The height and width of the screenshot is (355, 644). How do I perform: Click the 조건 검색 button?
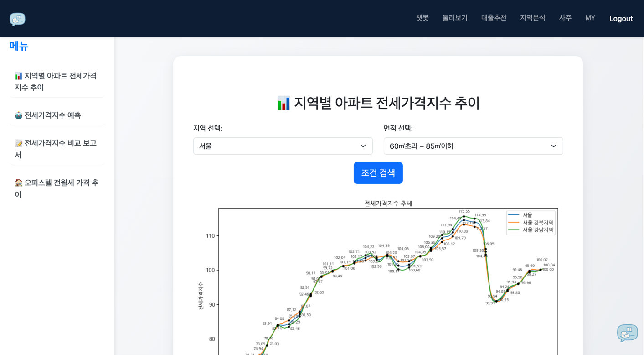coord(378,173)
